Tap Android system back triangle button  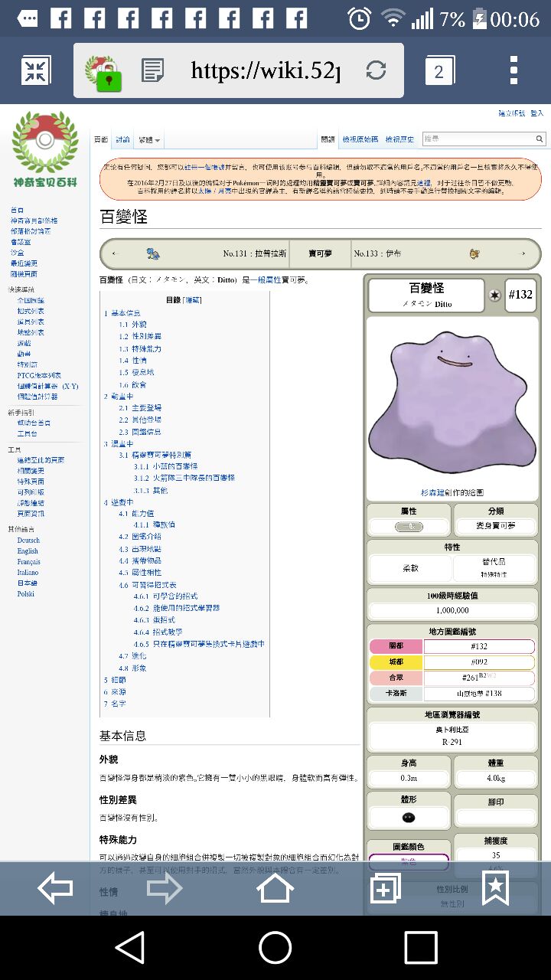pyautogui.click(x=130, y=947)
